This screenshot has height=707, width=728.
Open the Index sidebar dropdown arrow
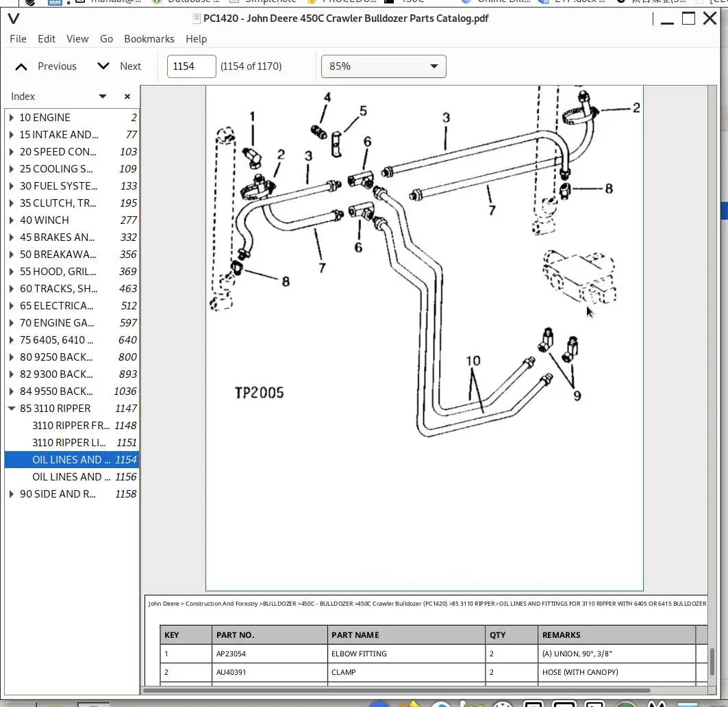103,97
